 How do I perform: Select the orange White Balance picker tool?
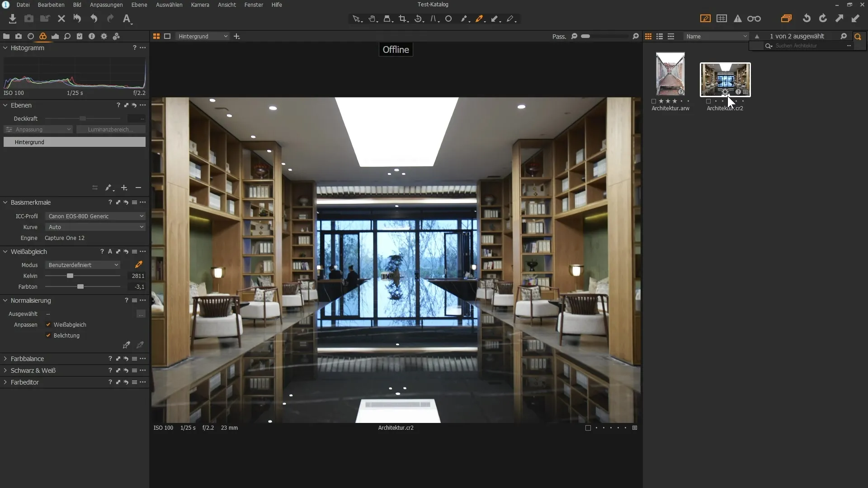(x=480, y=19)
